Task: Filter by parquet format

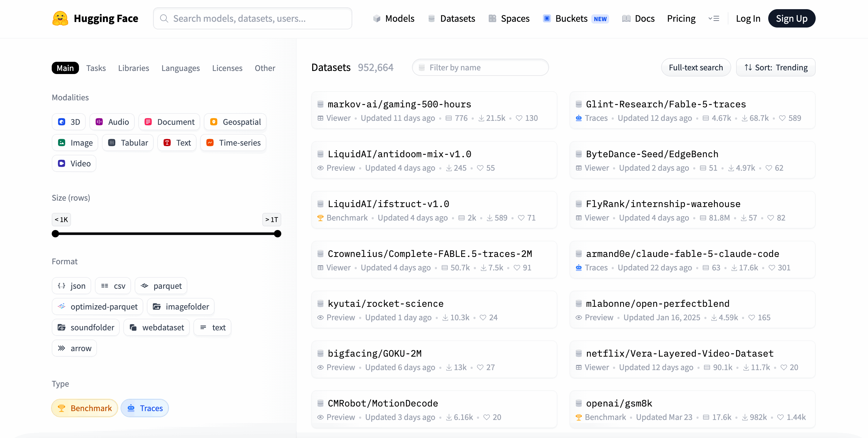Action: 161,286
